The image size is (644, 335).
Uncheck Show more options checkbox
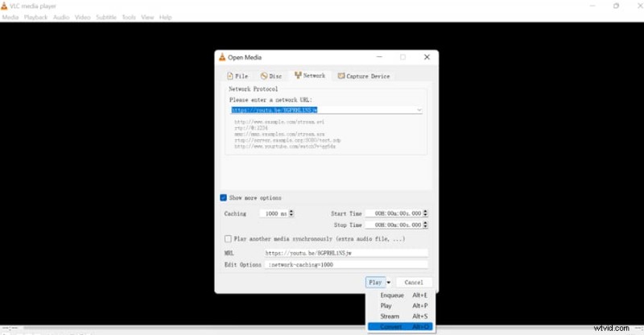point(224,198)
